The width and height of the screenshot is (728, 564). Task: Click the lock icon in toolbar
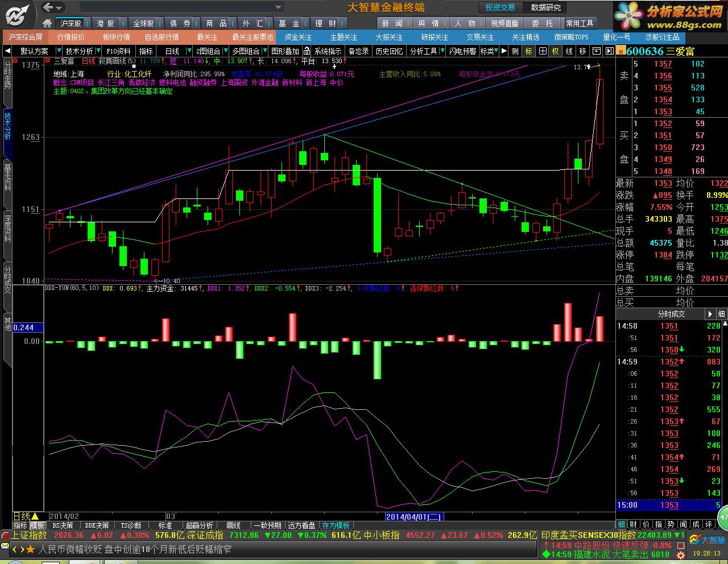click(x=307, y=51)
